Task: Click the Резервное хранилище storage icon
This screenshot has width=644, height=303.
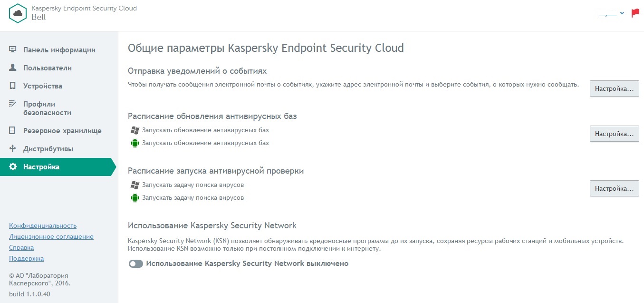Action: [13, 131]
